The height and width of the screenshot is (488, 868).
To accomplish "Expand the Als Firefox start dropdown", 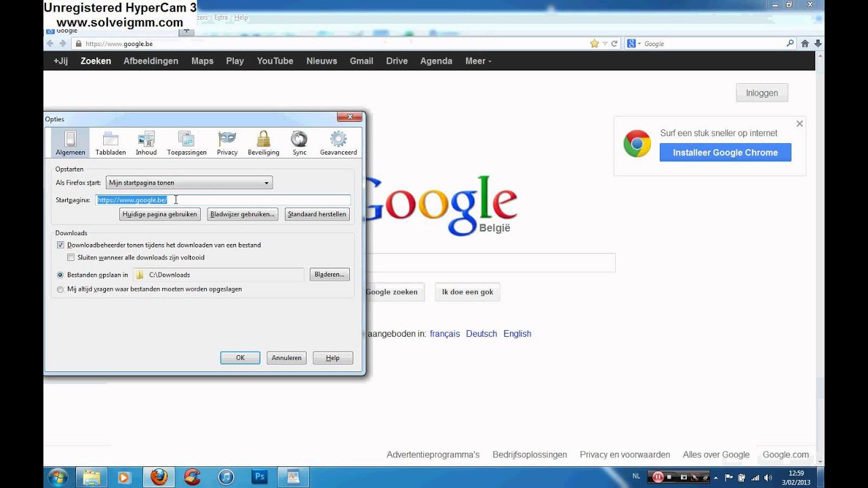I will coord(189,183).
